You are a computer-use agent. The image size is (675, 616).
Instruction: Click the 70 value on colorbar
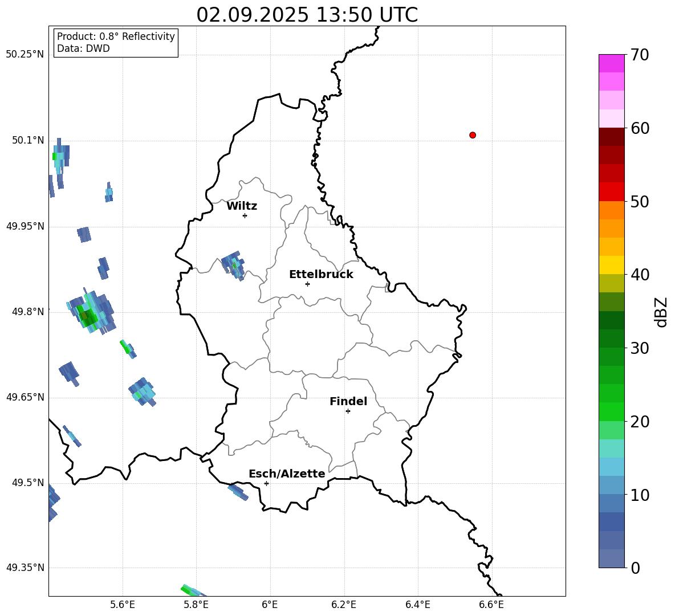640,55
